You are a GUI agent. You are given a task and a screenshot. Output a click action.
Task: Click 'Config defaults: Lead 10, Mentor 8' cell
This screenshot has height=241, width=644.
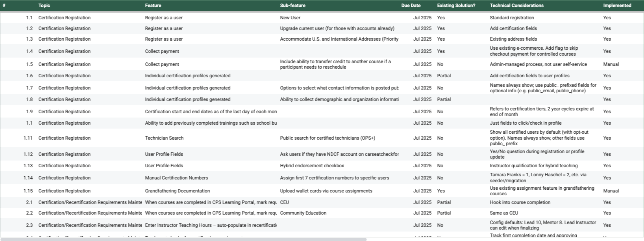[543, 225]
